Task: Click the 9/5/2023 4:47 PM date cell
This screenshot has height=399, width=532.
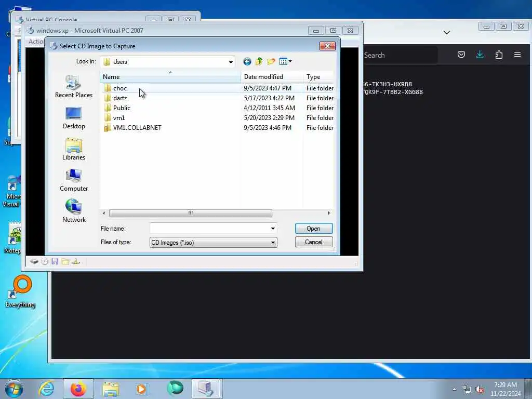Action: pos(268,88)
